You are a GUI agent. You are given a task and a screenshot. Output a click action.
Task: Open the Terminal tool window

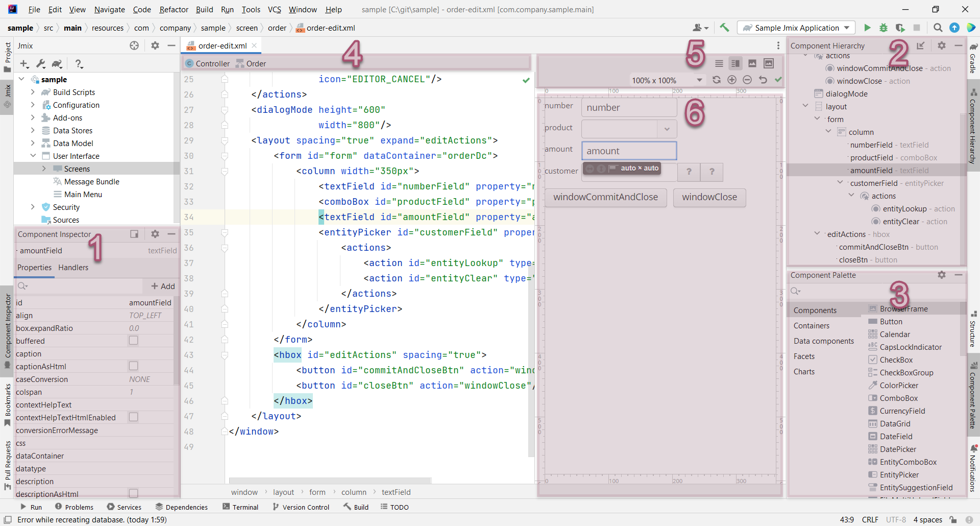click(240, 507)
